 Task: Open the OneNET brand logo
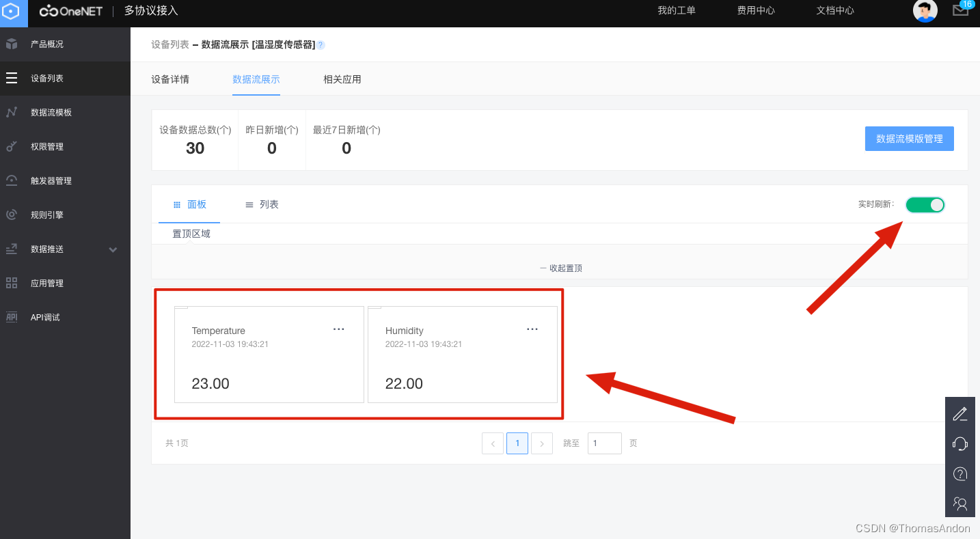pos(70,11)
